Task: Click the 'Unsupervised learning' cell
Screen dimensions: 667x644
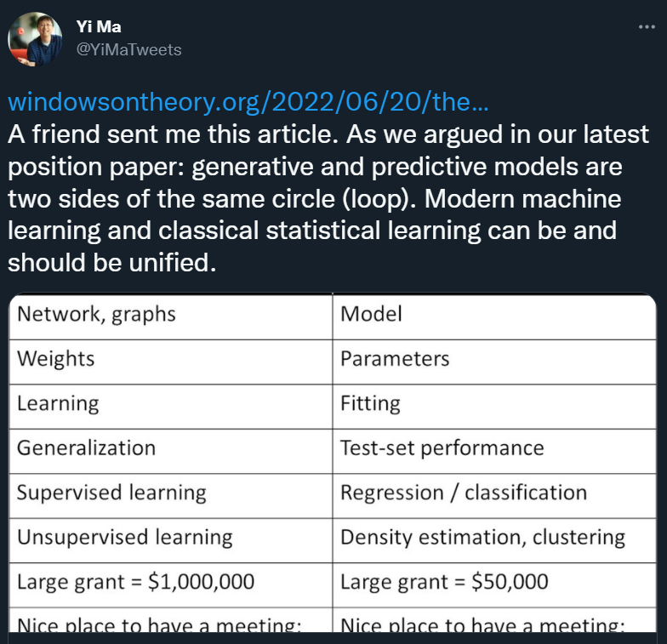Action: click(170, 540)
